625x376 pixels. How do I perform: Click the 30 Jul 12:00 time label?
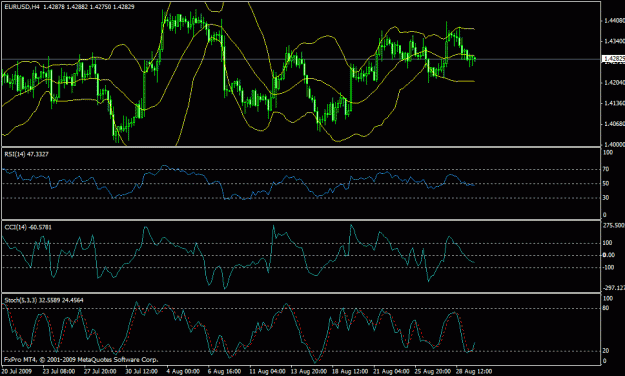click(x=142, y=371)
